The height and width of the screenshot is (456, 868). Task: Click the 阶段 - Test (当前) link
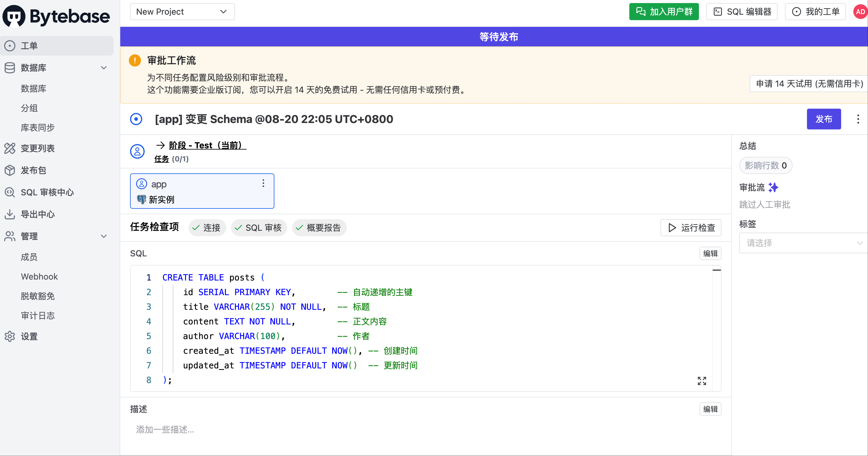(x=208, y=145)
